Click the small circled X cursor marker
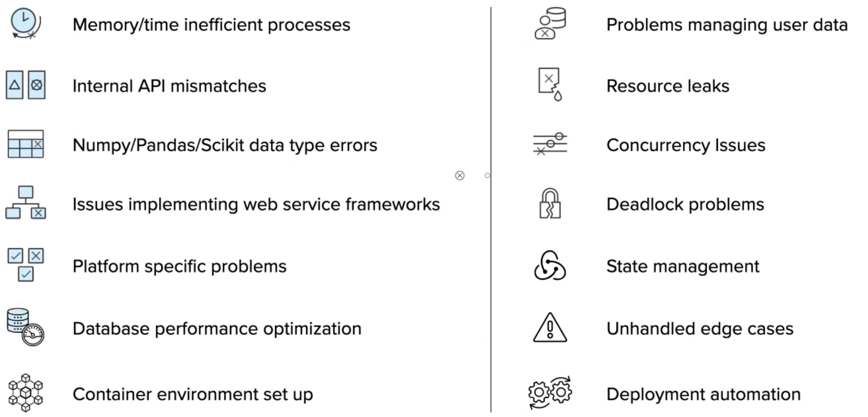This screenshot has width=868, height=417. tap(459, 176)
